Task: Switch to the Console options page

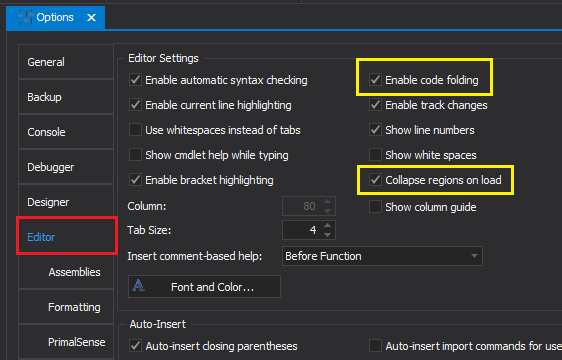Action: [66, 132]
